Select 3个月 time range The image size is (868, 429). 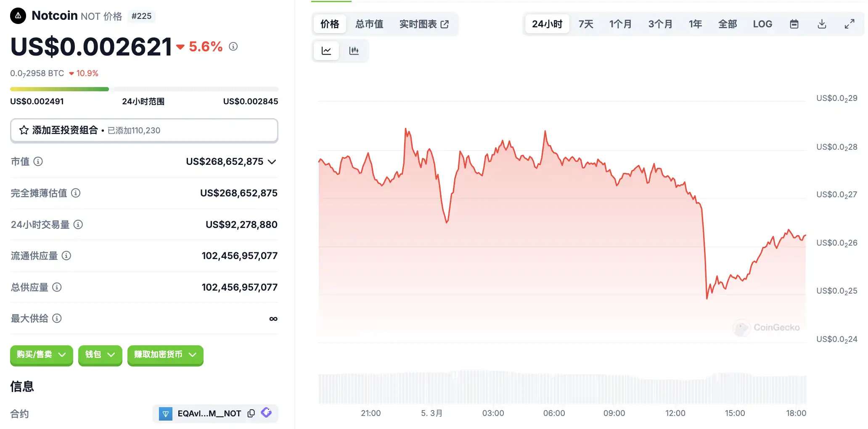coord(660,24)
